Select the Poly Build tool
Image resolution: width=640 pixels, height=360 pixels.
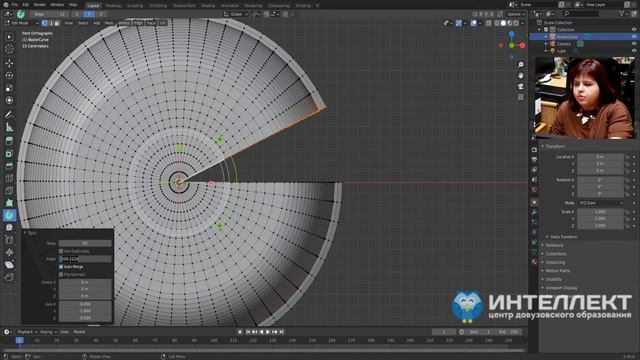click(9, 203)
